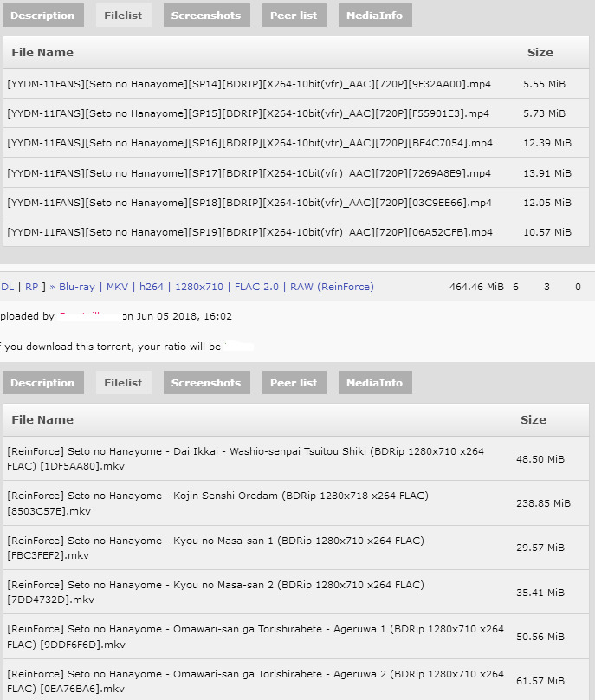Screen dimensions: 595x700
Task: Select the SP17 mp4 file entry
Action: click(249, 173)
